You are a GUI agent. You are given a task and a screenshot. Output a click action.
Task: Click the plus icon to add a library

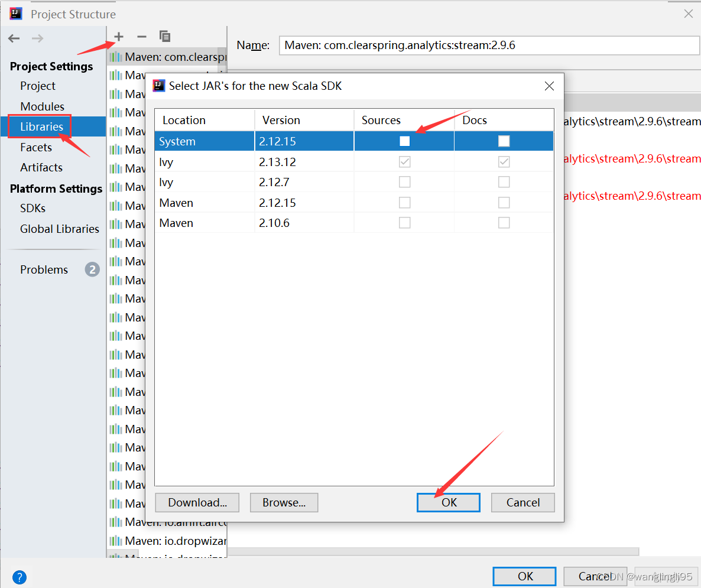118,37
